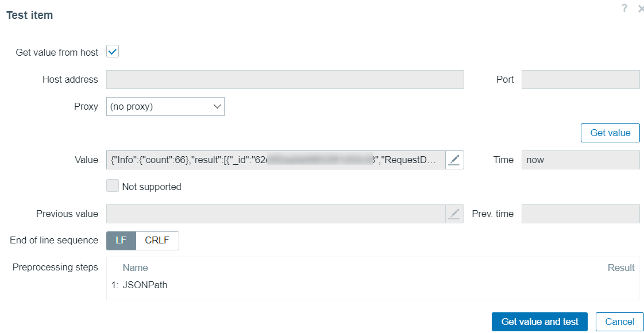Click into the Port field
The height and width of the screenshot is (333, 644).
pos(580,80)
